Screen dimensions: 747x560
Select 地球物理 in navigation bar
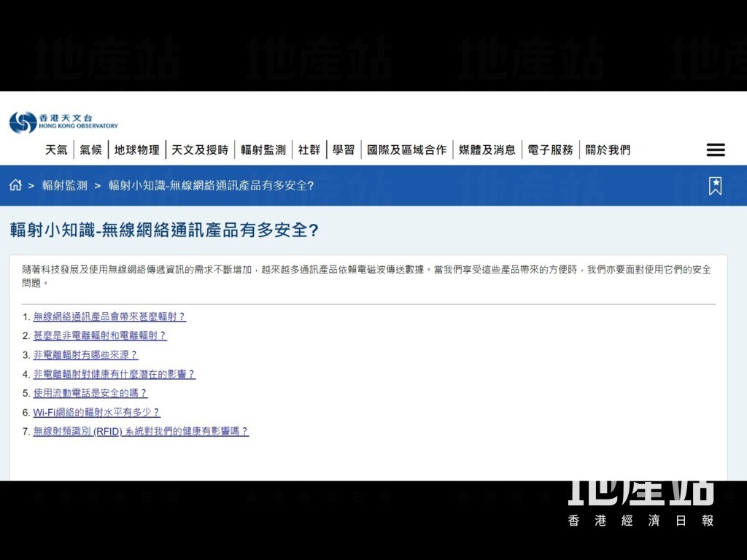coord(137,150)
